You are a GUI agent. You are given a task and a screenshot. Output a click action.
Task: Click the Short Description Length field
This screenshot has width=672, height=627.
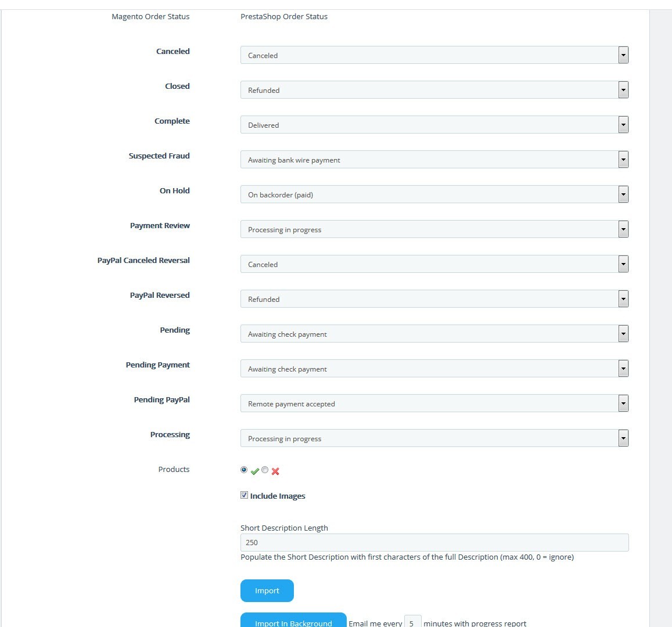click(434, 543)
